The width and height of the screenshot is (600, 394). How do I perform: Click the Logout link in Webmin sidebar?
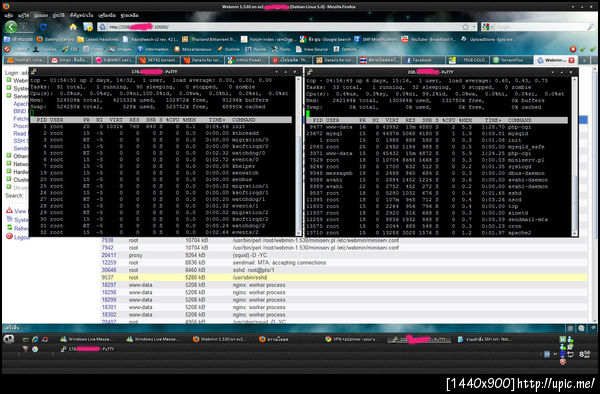(x=22, y=237)
